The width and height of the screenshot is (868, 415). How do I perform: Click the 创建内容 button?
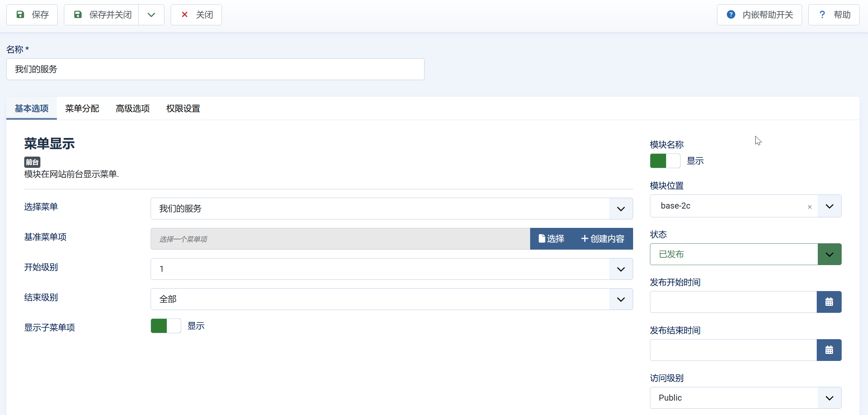[x=603, y=239]
